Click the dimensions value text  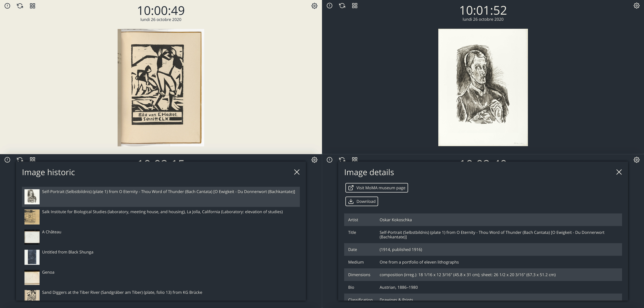468,275
